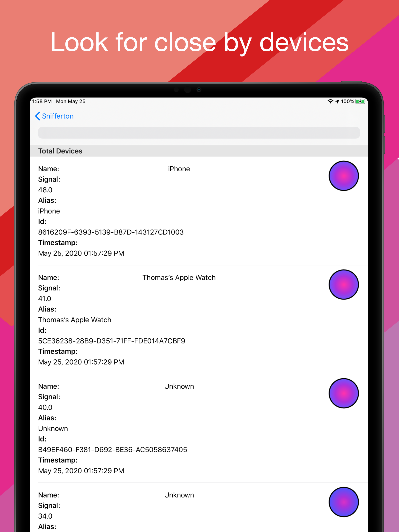Select the iPhone name value in first row
The height and width of the screenshot is (532, 399).
coord(179,169)
